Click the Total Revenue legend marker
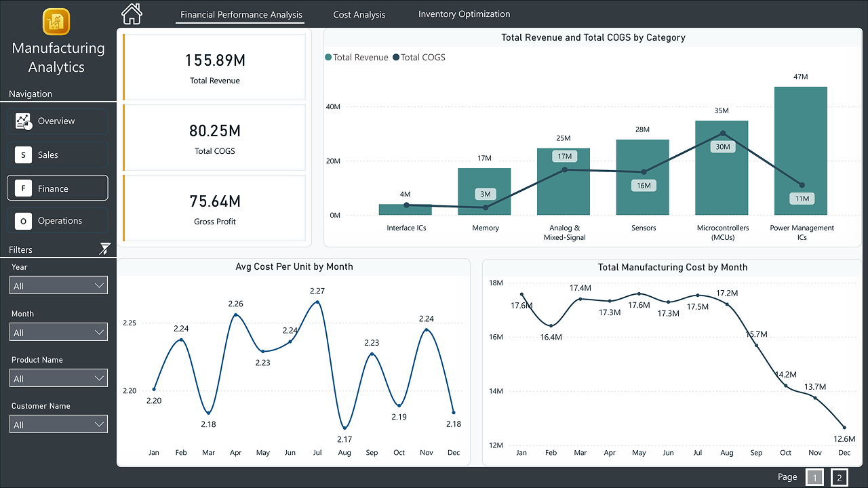Image resolution: width=868 pixels, height=488 pixels. pyautogui.click(x=329, y=58)
